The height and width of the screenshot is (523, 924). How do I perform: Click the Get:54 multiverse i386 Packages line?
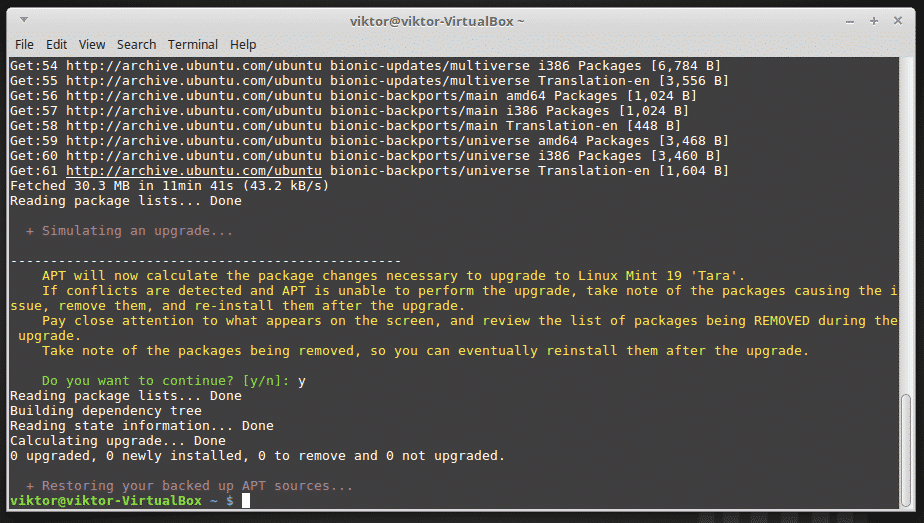365,66
